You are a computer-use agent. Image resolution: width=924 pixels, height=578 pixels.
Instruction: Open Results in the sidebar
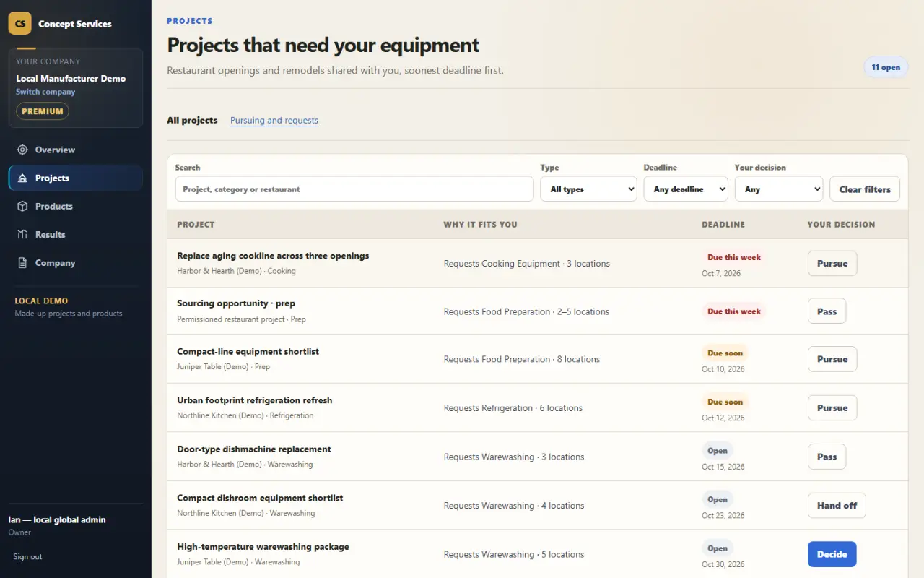point(76,234)
